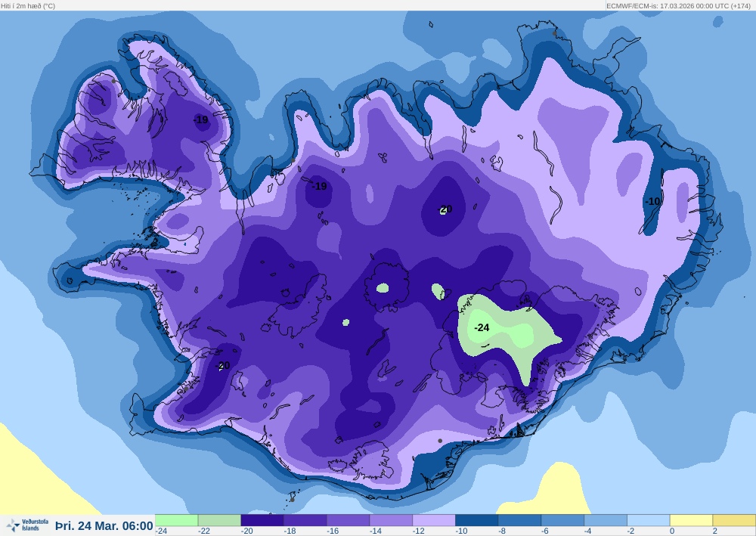Select the -10 to -8 dark blue legend swatch
Viewport: 756px width, 536px height.
click(477, 520)
